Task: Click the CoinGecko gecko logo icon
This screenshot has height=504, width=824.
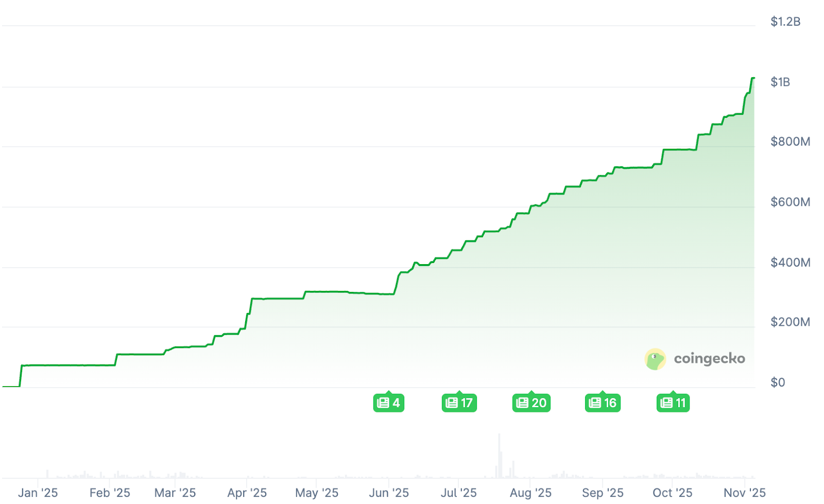Action: pos(655,359)
